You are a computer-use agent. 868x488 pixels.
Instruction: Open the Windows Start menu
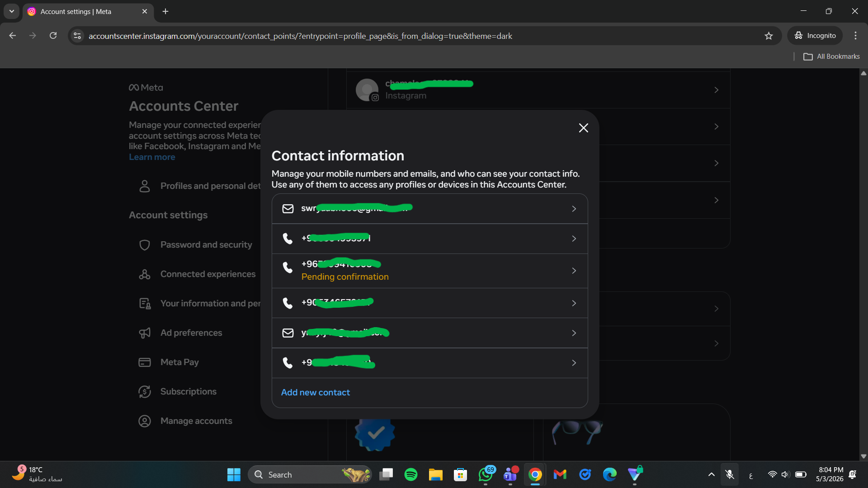[234, 474]
